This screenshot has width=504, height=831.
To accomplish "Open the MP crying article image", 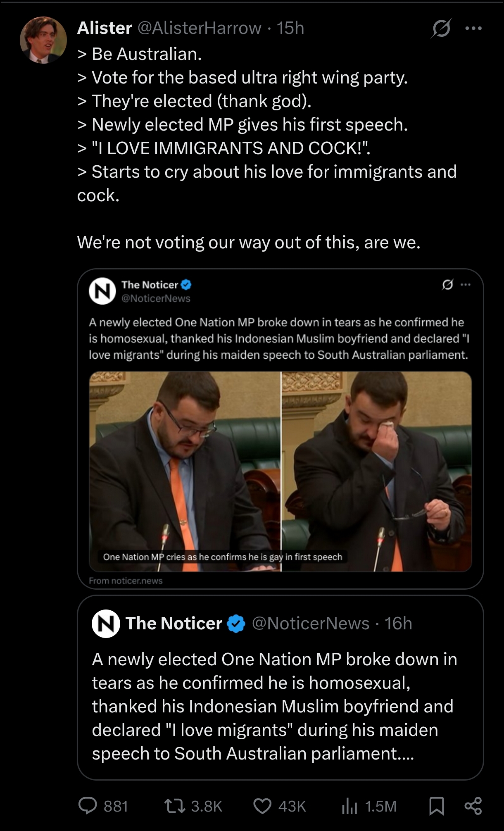I will tap(281, 471).
